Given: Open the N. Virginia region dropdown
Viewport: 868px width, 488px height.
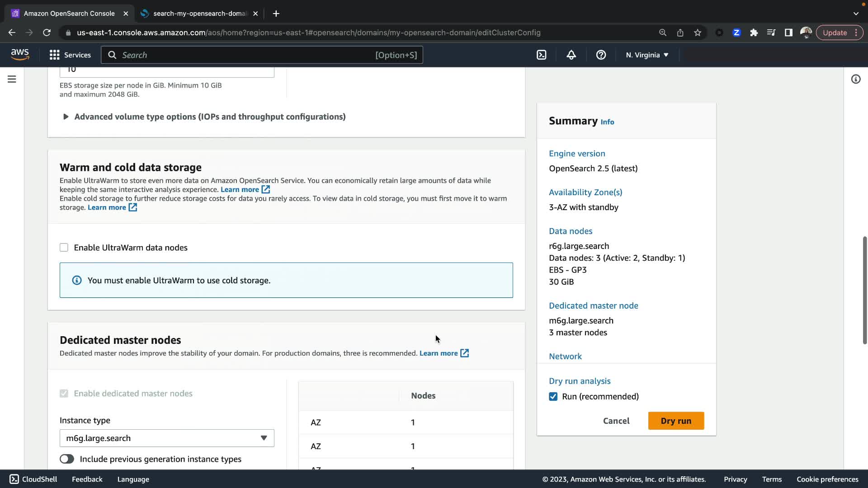Looking at the screenshot, I should [647, 55].
